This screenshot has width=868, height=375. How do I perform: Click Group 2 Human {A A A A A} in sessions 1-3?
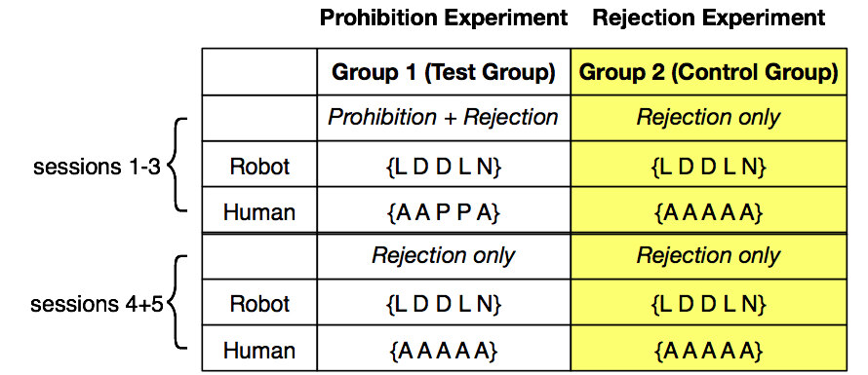click(709, 213)
